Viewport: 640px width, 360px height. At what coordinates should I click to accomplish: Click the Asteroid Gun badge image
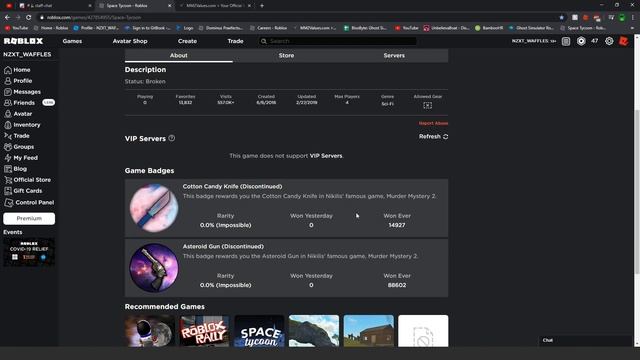click(154, 268)
